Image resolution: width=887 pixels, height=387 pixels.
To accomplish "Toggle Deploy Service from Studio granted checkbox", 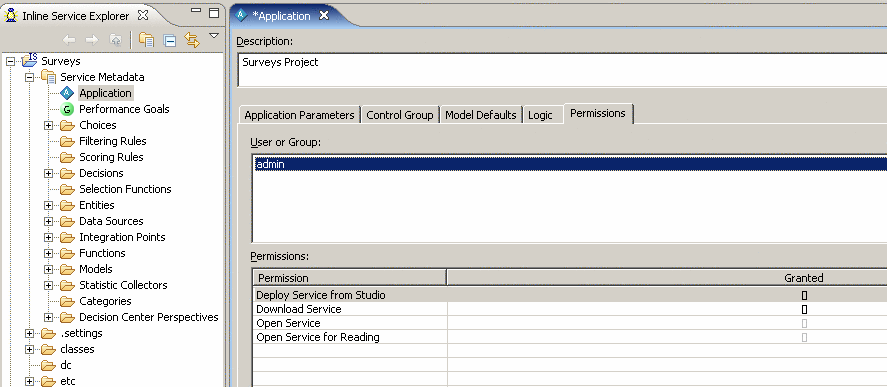I will pyautogui.click(x=804, y=295).
